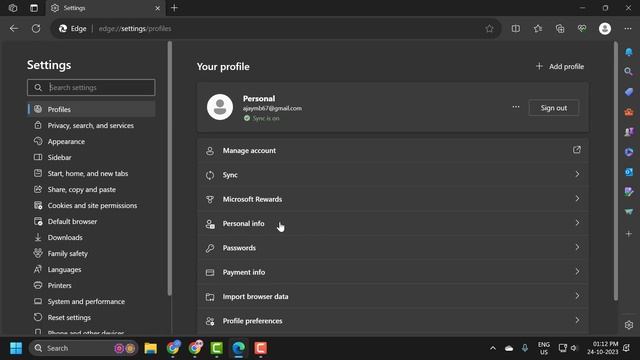Open sidebar notifications bell icon

coord(629,52)
